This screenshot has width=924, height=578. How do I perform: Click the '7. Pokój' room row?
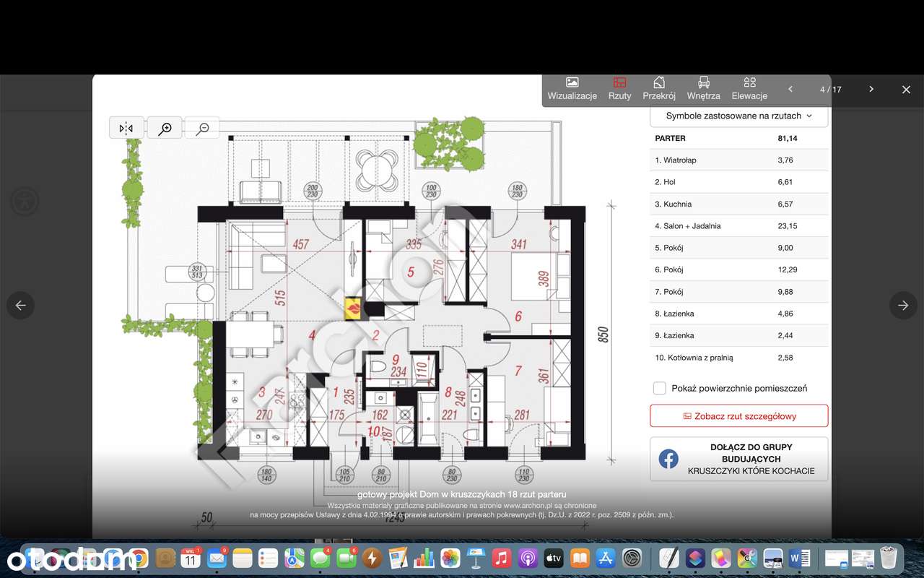click(738, 292)
